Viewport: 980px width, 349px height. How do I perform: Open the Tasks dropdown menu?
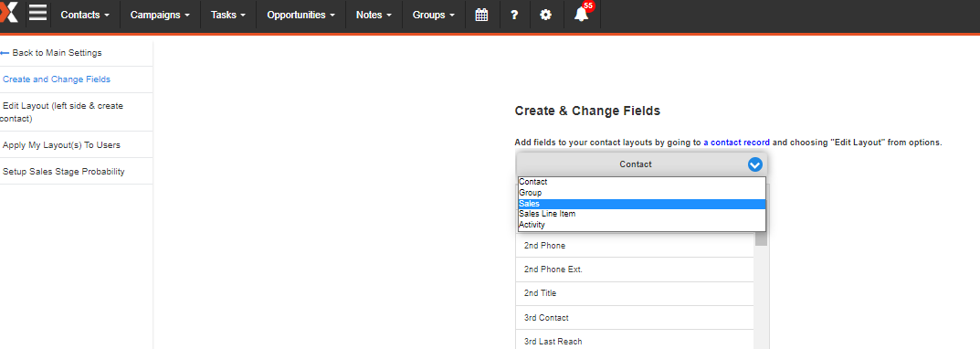228,15
